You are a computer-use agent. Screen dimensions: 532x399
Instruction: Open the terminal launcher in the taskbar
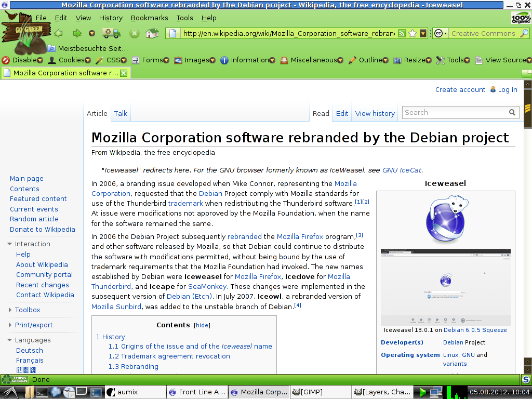click(x=42, y=392)
